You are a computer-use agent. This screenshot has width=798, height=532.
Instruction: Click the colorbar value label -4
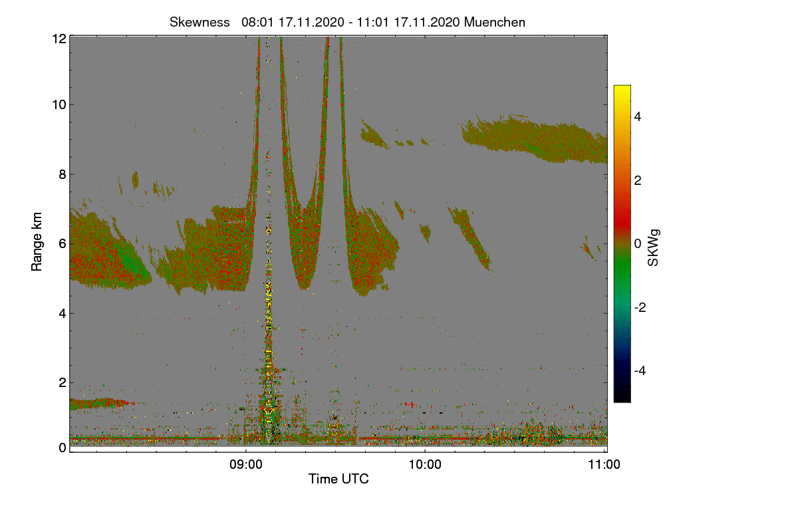(640, 370)
